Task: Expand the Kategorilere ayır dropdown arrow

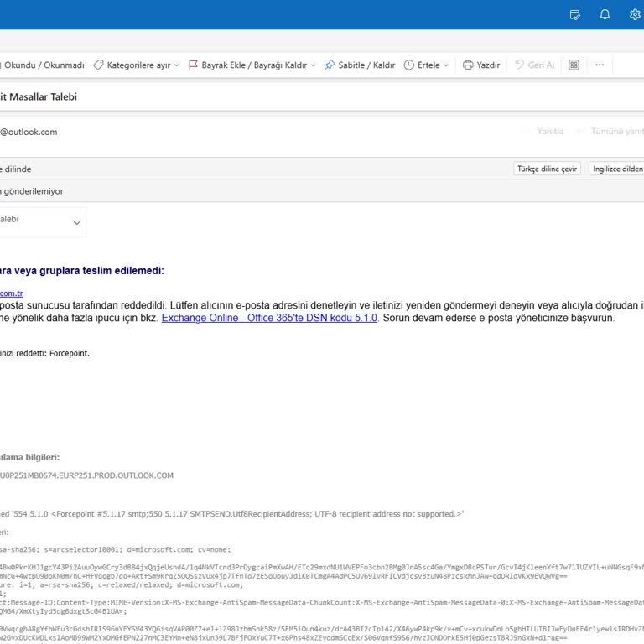Action: [177, 65]
